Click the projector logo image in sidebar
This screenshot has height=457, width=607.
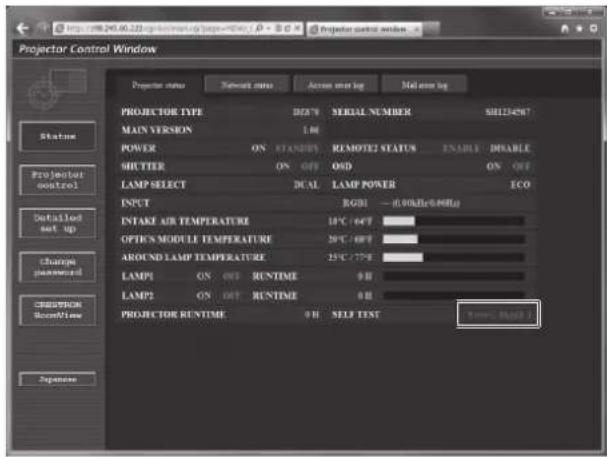pos(58,90)
